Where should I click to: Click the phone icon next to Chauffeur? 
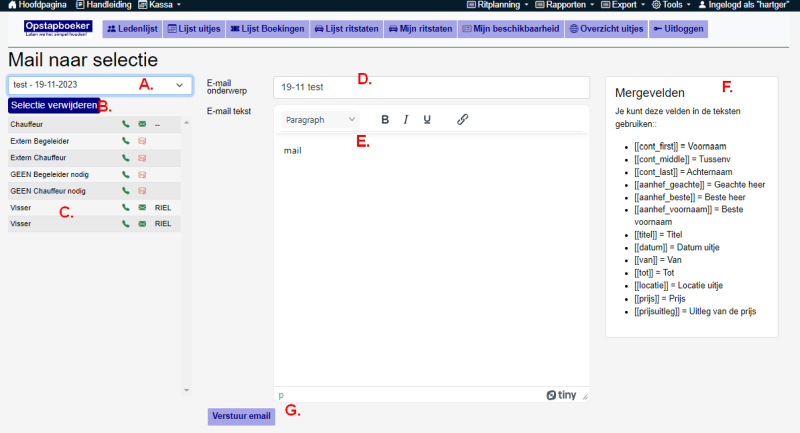point(125,124)
